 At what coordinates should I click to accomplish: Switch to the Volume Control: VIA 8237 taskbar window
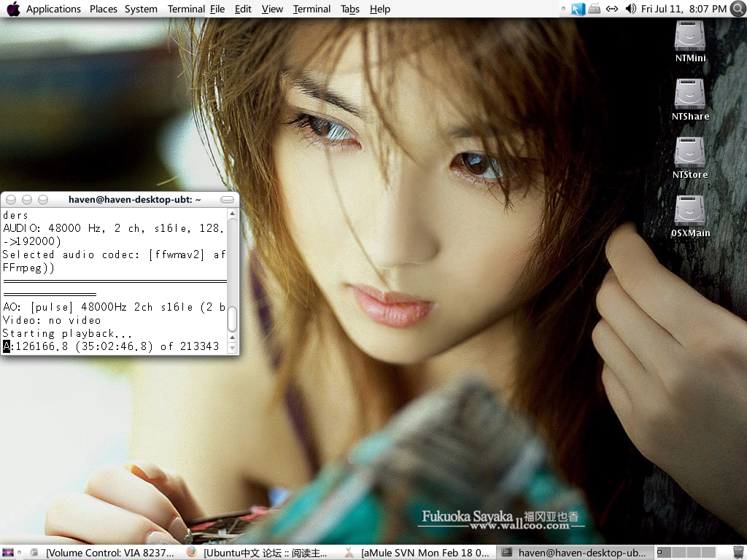tap(102, 553)
